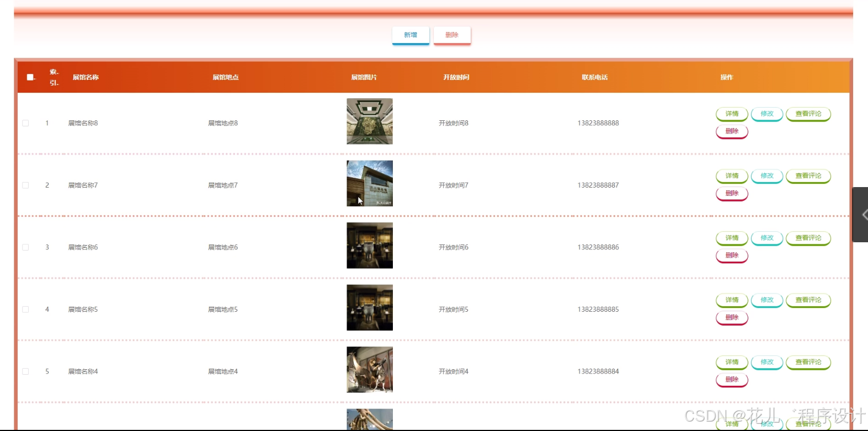Image resolution: width=868 pixels, height=431 pixels.
Task: Click 修改 for 展馆名称6
Action: (767, 238)
